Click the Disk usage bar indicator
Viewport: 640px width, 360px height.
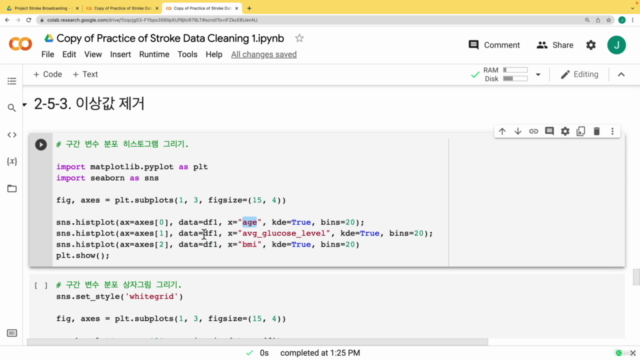515,78
